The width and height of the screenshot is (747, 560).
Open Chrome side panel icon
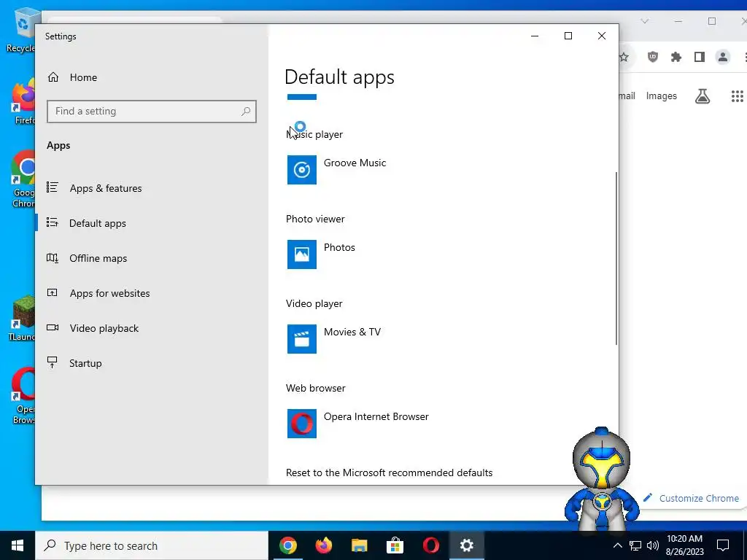pos(700,57)
